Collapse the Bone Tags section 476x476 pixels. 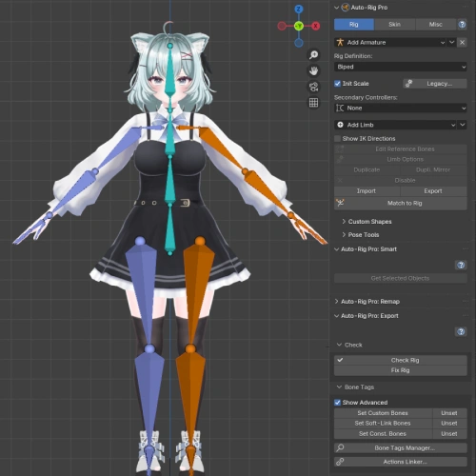tap(355, 387)
